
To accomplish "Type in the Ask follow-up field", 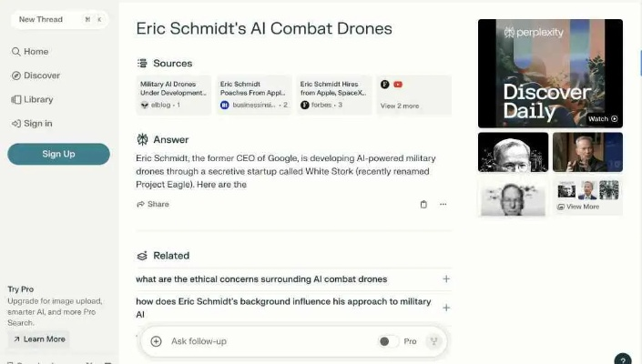I will pyautogui.click(x=269, y=341).
